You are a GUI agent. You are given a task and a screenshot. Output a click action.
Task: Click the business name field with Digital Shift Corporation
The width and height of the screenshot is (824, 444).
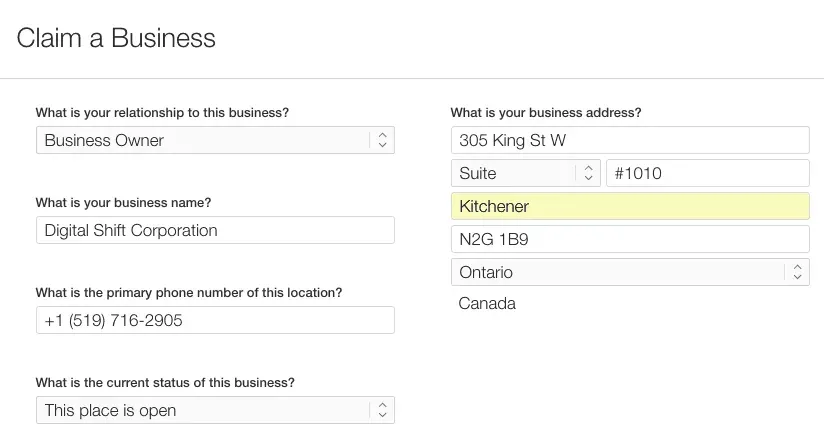click(215, 230)
